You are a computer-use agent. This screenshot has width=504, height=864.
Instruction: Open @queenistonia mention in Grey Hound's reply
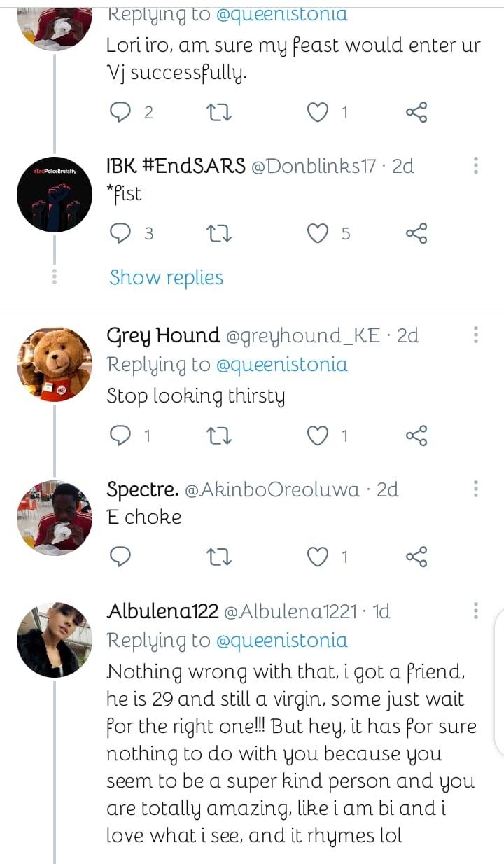(281, 365)
